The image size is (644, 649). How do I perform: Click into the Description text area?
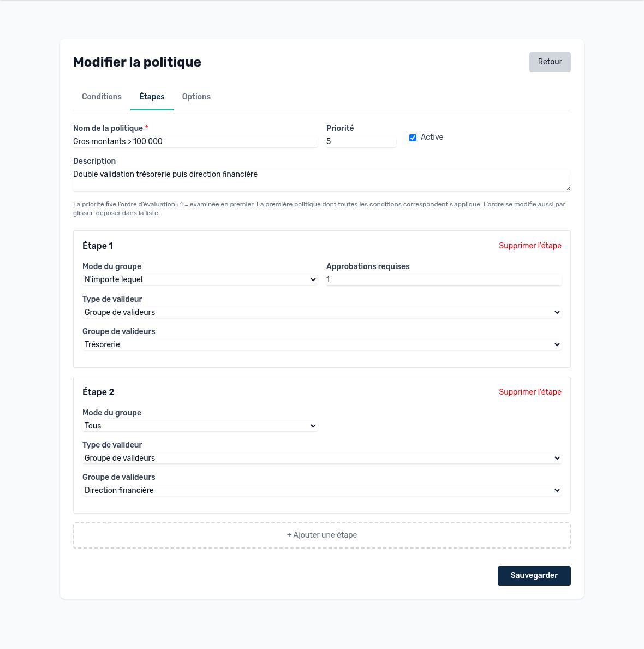pyautogui.click(x=322, y=180)
